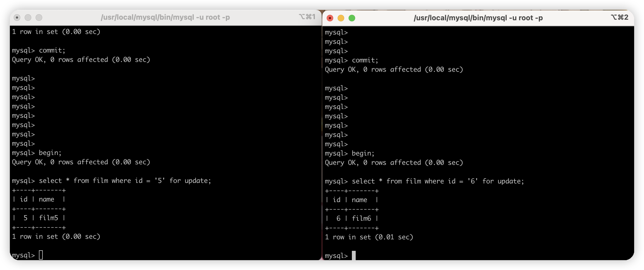
Task: Click the film5 result row in left terminal
Action: [x=39, y=218]
